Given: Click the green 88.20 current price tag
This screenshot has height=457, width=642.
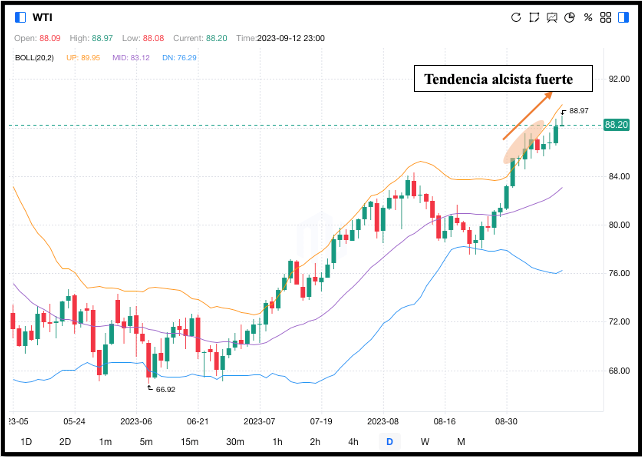Looking at the screenshot, I should [x=615, y=125].
